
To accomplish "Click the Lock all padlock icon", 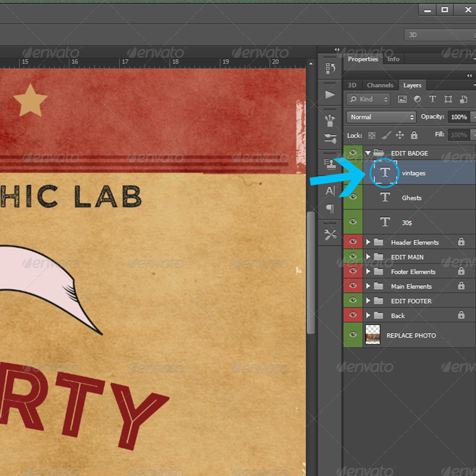I will (414, 135).
